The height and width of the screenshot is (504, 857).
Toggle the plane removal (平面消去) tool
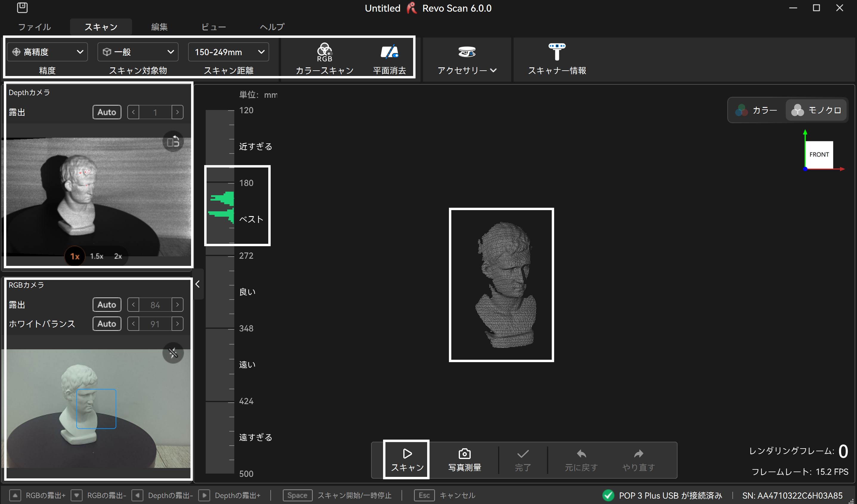click(389, 52)
